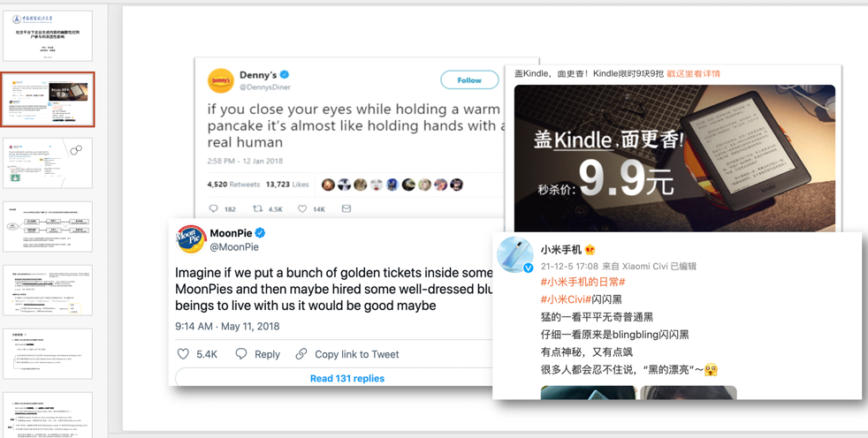Click the blue verified badge beside Denny's

pyautogui.click(x=285, y=75)
